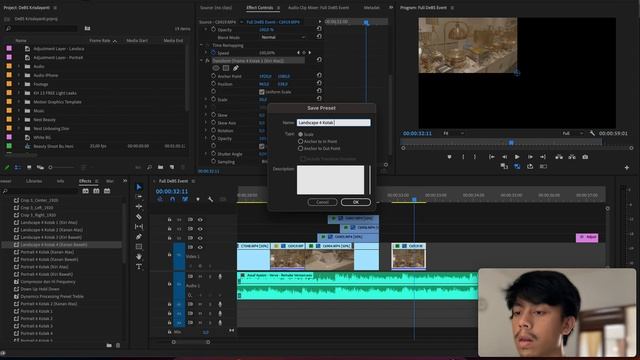Select free draw bezier pen mask
Viewport: 640px width, 360px height.
pos(236,68)
